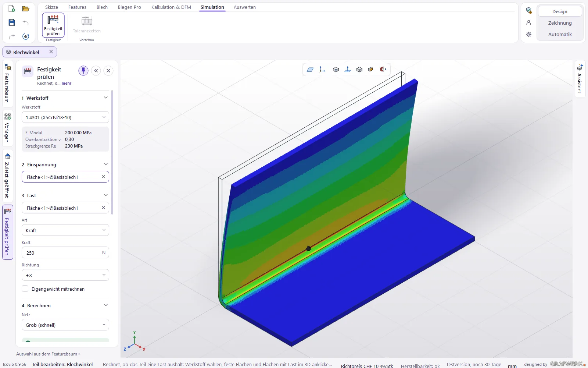The image size is (588, 368).
Task: Collapse the Einspannung section chevron
Action: pyautogui.click(x=106, y=164)
